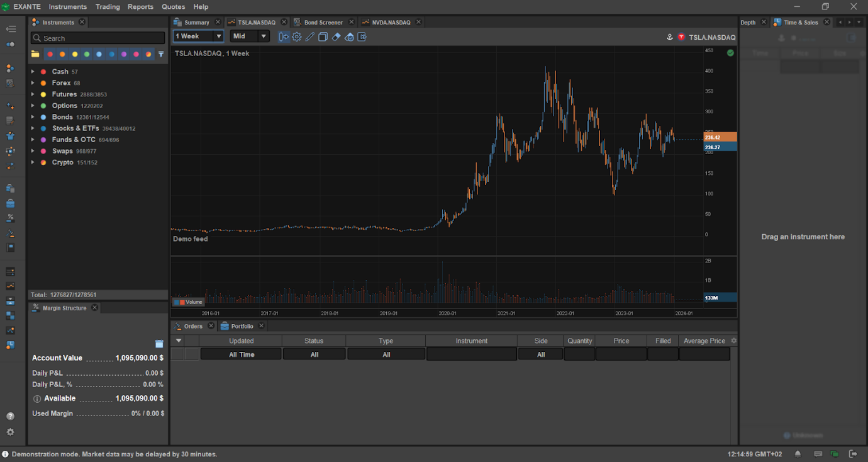868x462 pixels.
Task: Open chart settings gear in chart toolbar
Action: pos(297,37)
